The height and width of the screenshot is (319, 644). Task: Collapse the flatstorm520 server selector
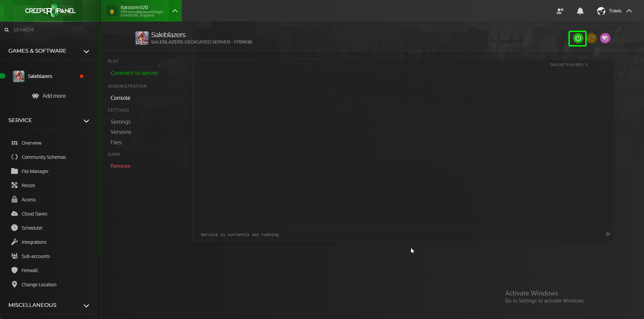[x=175, y=11]
